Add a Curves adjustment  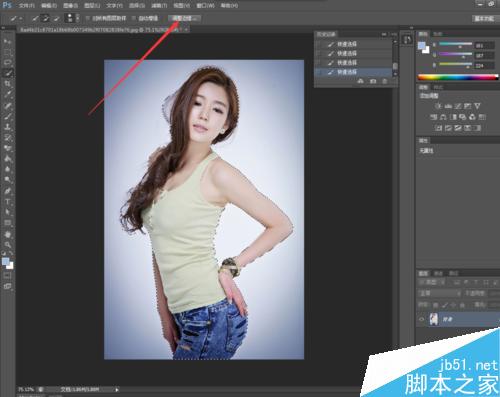coord(458,106)
